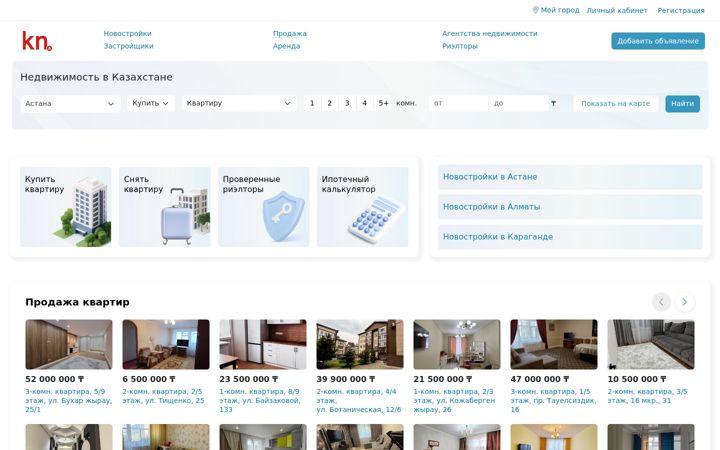Click the previous arrow in Продажа квартир carousel
The height and width of the screenshot is (450, 720).
point(661,302)
